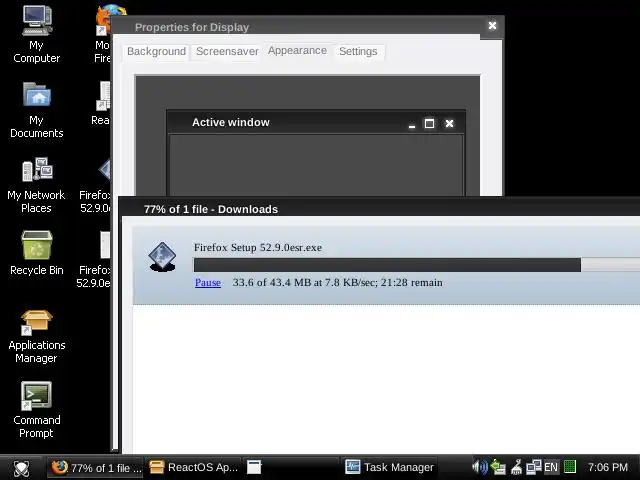This screenshot has width=640, height=480.
Task: Select the Firefox Setup 52.9.0esr.exe file name
Action: click(x=258, y=247)
